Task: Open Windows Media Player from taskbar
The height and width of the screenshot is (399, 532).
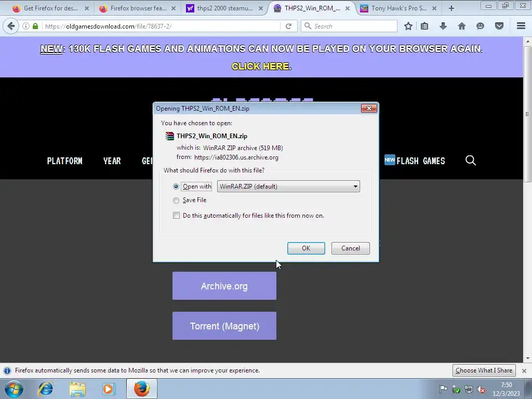Action: (109, 389)
